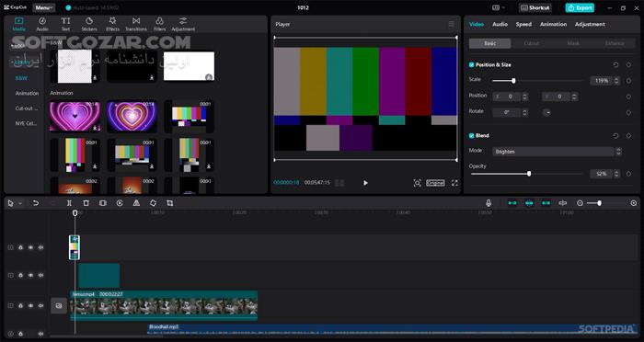Click the microphone Record voiceover icon
The image size is (644, 342).
489,203
